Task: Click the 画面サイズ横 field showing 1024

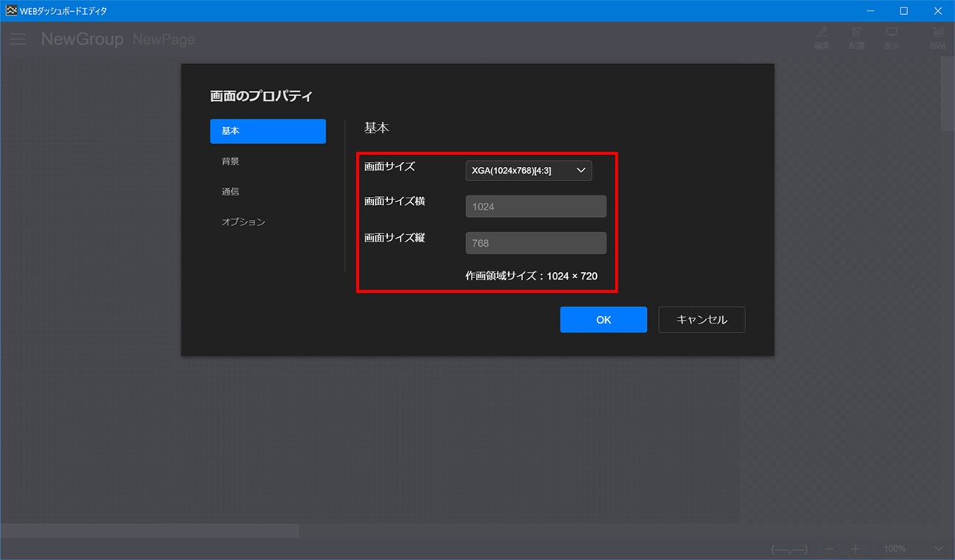Action: pos(536,207)
